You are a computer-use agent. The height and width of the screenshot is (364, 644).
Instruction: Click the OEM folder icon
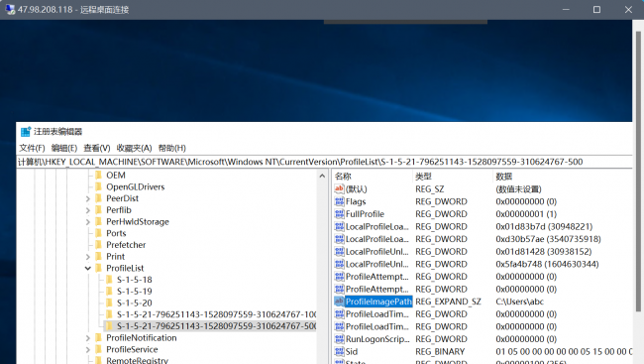click(x=98, y=176)
